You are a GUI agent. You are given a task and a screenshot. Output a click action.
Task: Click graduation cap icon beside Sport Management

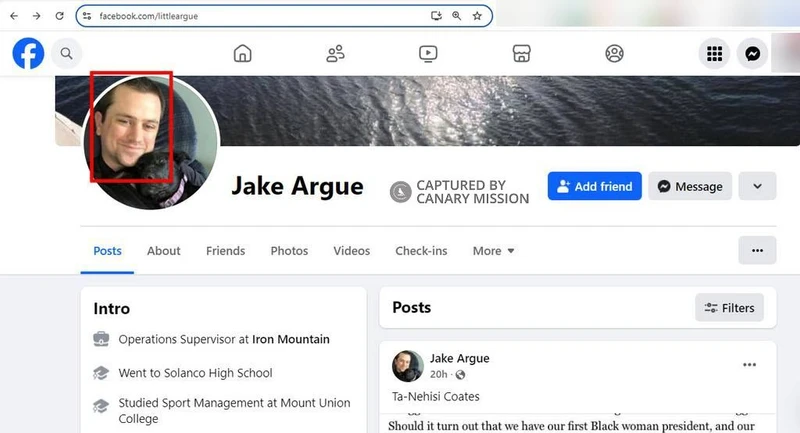101,406
